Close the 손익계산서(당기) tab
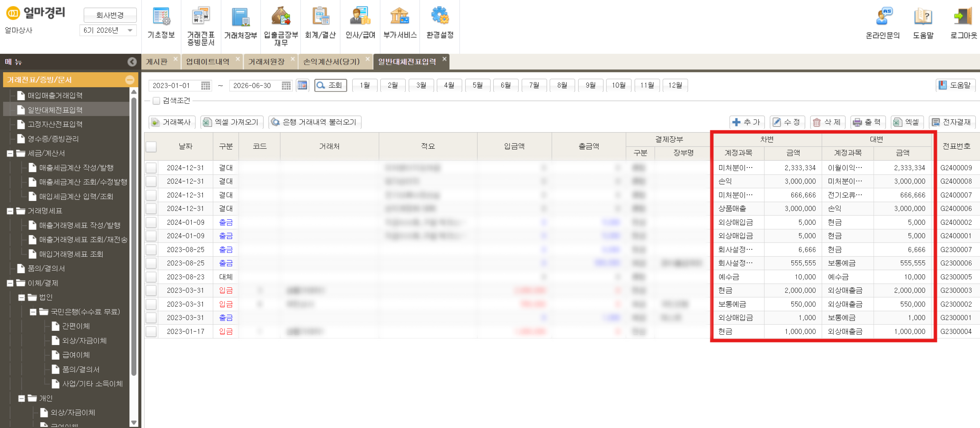980x428 pixels. click(367, 59)
